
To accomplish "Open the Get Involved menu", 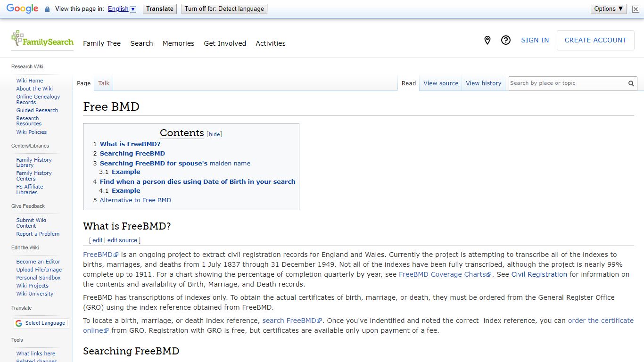I will coord(225,43).
